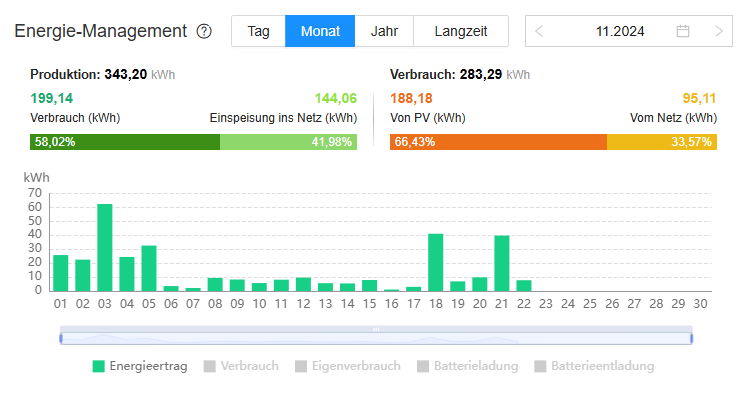755x395 pixels.
Task: Switch to the Jahr view
Action: pos(384,31)
